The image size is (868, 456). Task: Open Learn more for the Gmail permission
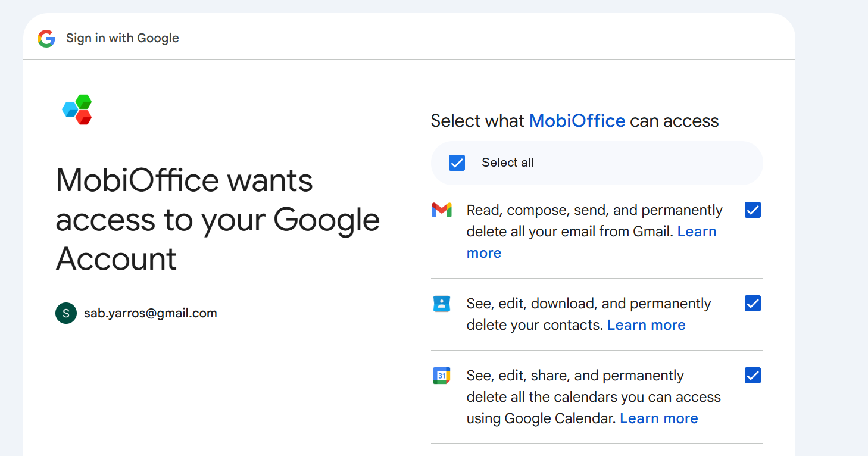[x=697, y=232]
